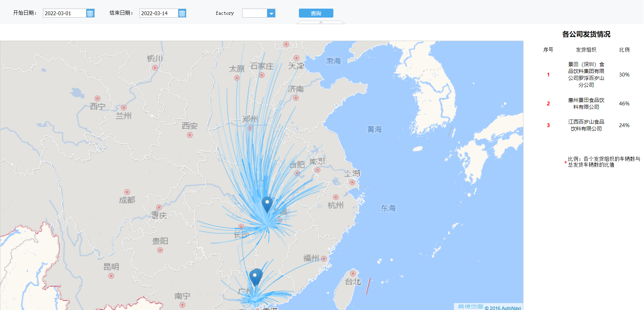This screenshot has height=310, width=644.
Task: Click the 台北 city marker
Action: 353,273
